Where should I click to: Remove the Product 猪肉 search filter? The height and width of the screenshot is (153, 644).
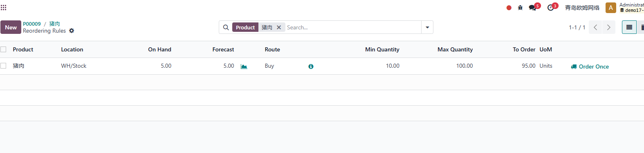click(x=279, y=27)
